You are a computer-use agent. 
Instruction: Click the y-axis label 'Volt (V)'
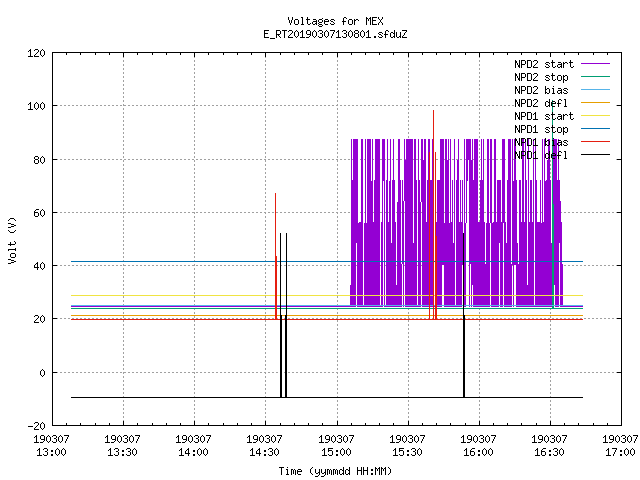13,240
